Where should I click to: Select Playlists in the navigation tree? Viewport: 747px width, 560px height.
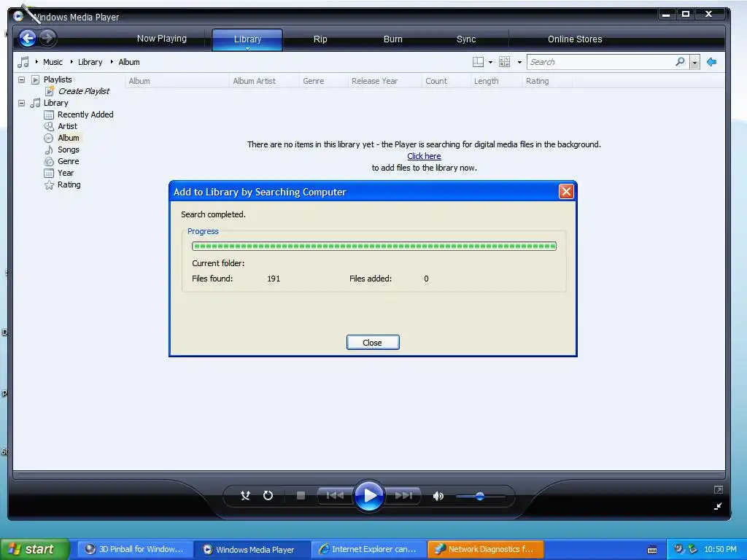pos(57,79)
